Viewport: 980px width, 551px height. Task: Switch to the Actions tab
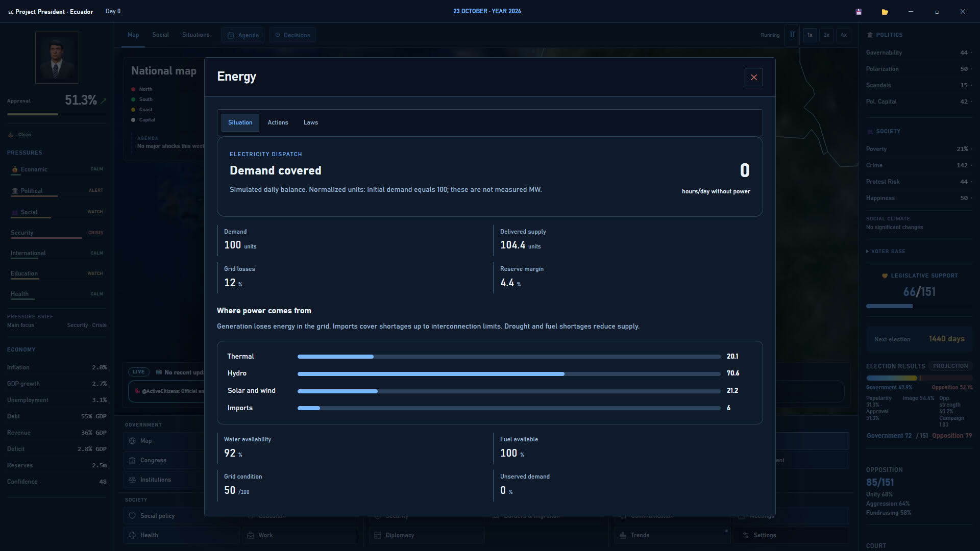(278, 122)
